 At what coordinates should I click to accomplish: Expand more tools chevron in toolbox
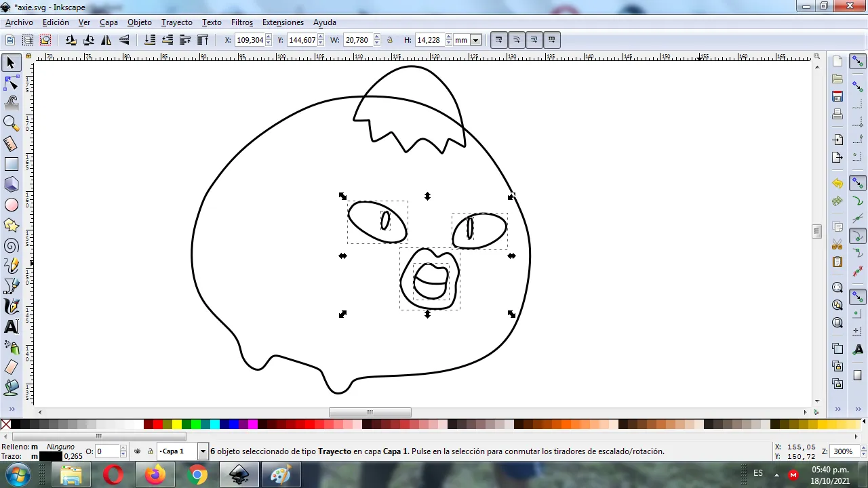click(11, 409)
